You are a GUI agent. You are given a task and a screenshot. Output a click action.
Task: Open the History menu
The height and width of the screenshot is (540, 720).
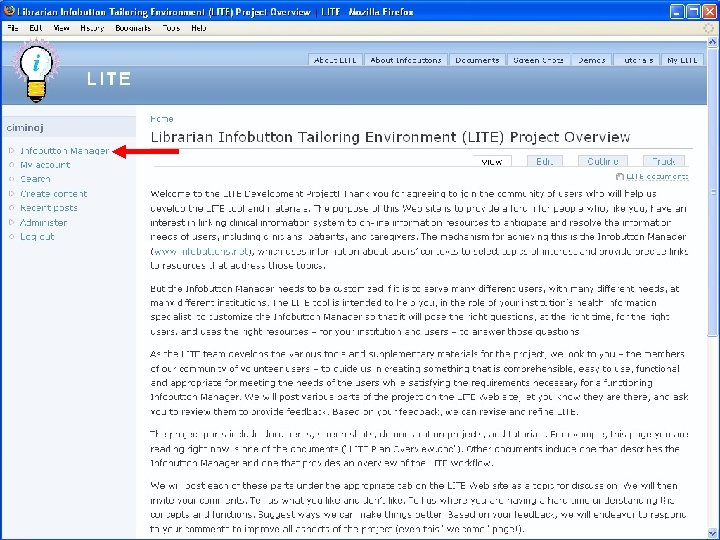(x=92, y=28)
